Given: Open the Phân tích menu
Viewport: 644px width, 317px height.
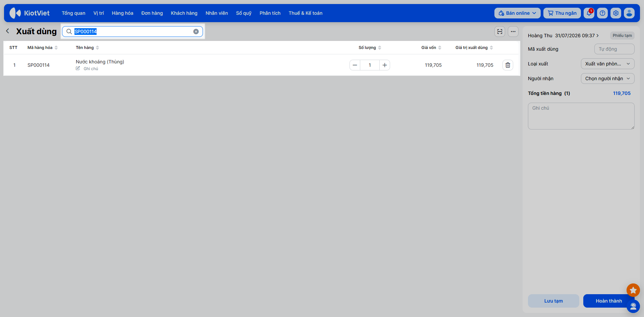Looking at the screenshot, I should coord(270,13).
